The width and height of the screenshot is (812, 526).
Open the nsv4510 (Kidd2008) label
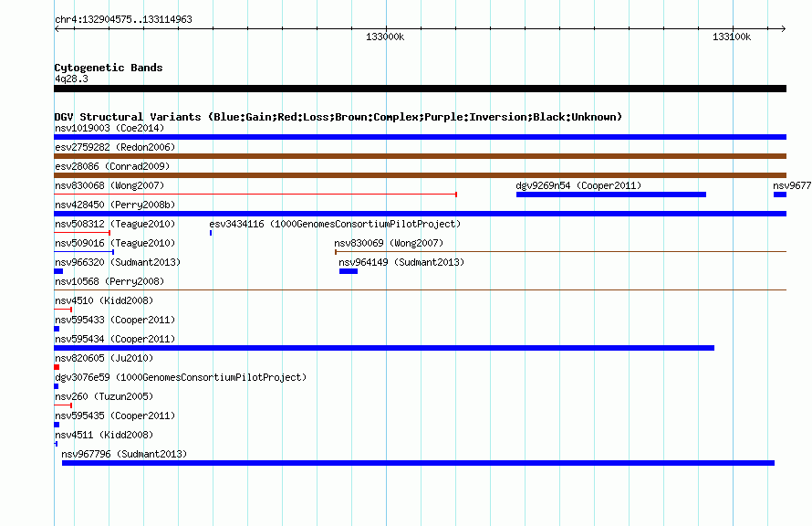pyautogui.click(x=104, y=300)
